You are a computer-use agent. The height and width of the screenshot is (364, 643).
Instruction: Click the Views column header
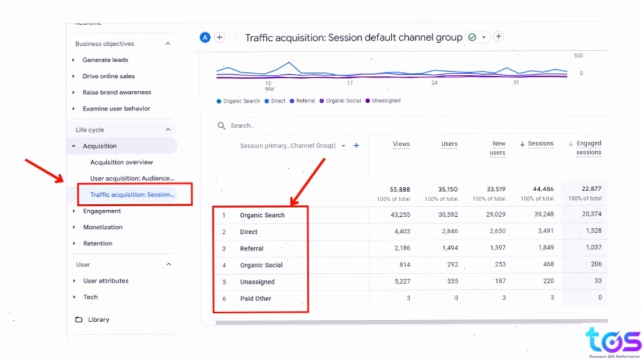(x=401, y=144)
